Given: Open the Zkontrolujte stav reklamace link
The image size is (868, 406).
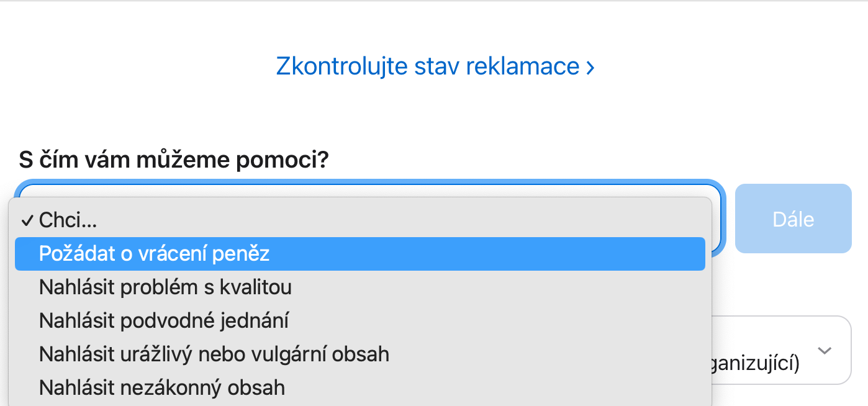Looking at the screenshot, I should pyautogui.click(x=427, y=66).
